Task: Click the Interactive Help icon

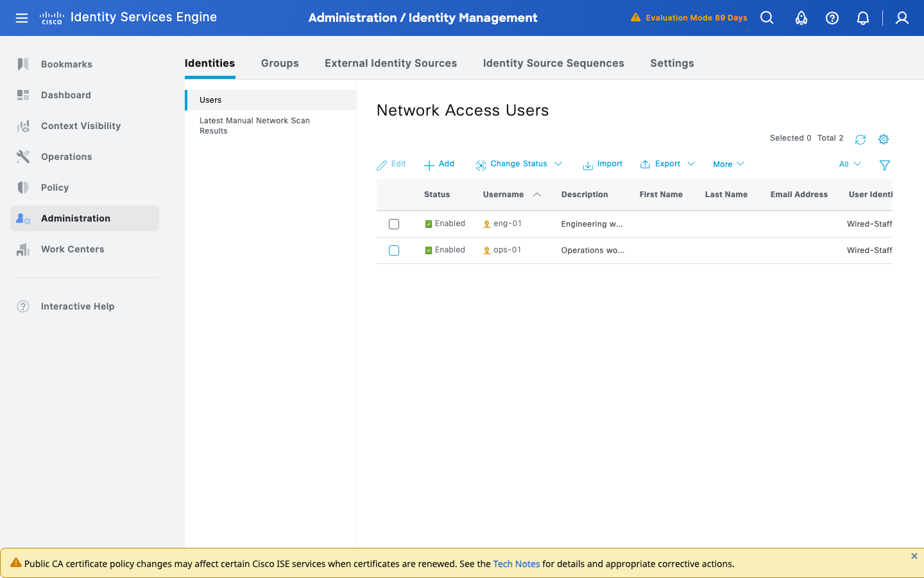Action: click(x=23, y=306)
